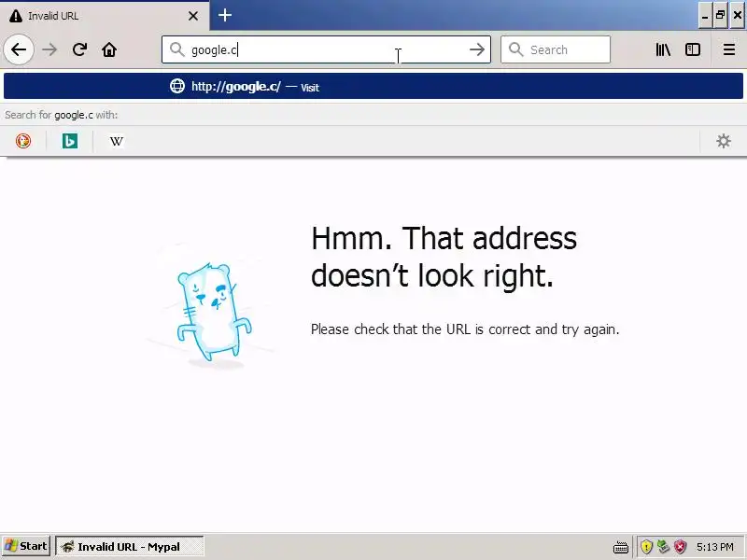Viewport: 747px width, 560px height.
Task: Open search settings gear icon
Action: click(x=723, y=141)
